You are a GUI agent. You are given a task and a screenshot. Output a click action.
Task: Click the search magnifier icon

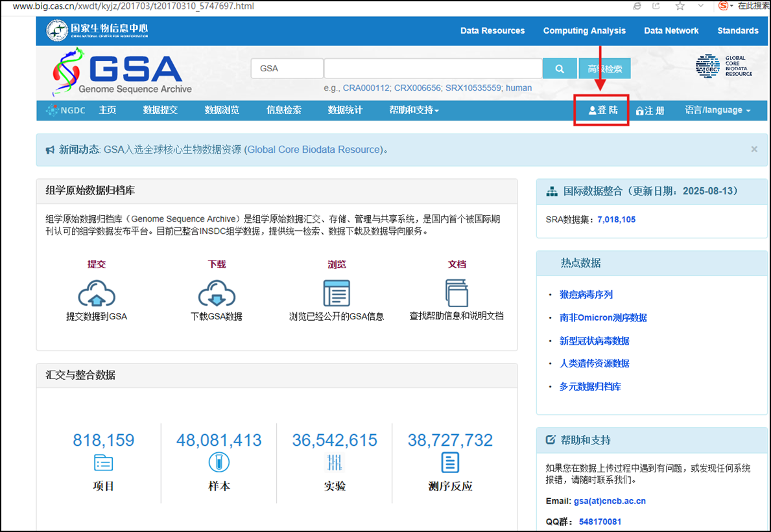[x=559, y=68]
